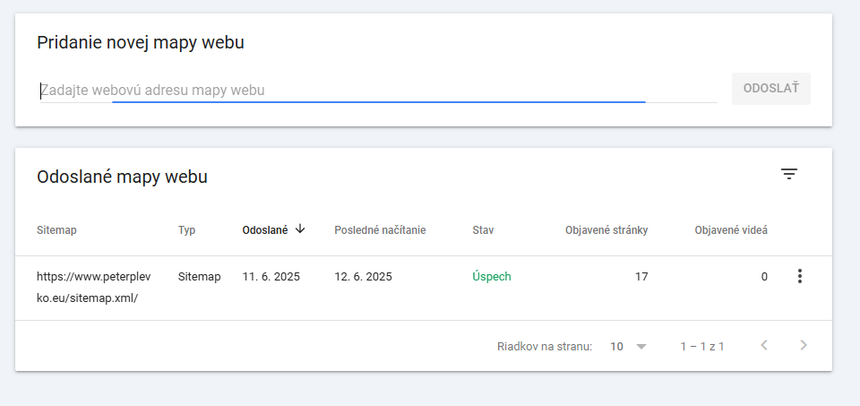
Task: Select the Objavené videá column header
Action: click(x=731, y=230)
